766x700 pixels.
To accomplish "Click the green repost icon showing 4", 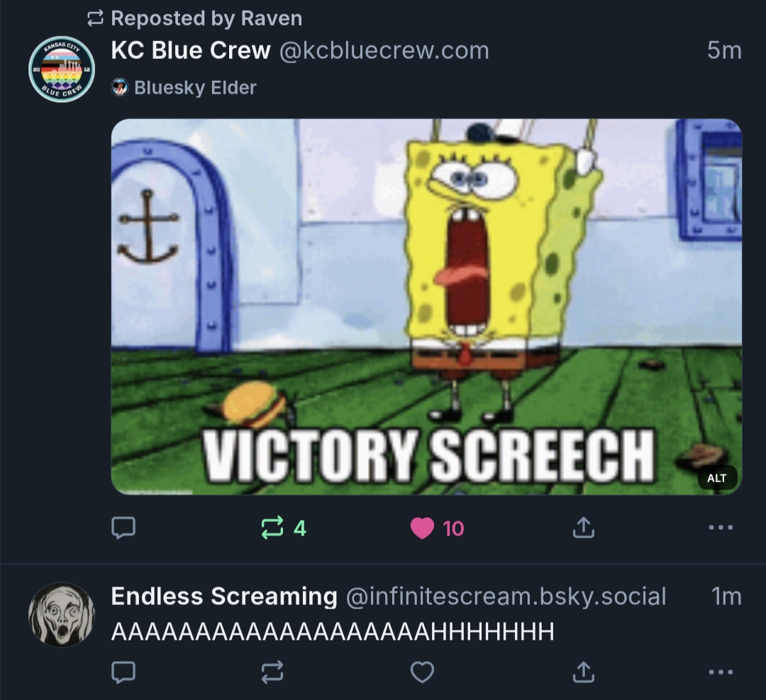I will pyautogui.click(x=284, y=528).
